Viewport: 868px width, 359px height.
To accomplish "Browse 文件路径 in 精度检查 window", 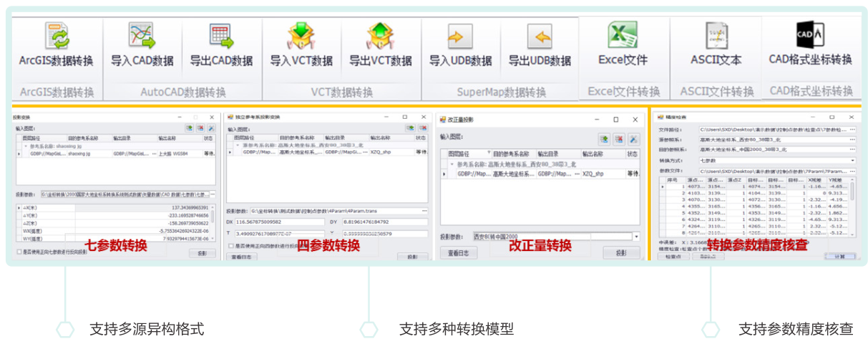I will tap(852, 129).
